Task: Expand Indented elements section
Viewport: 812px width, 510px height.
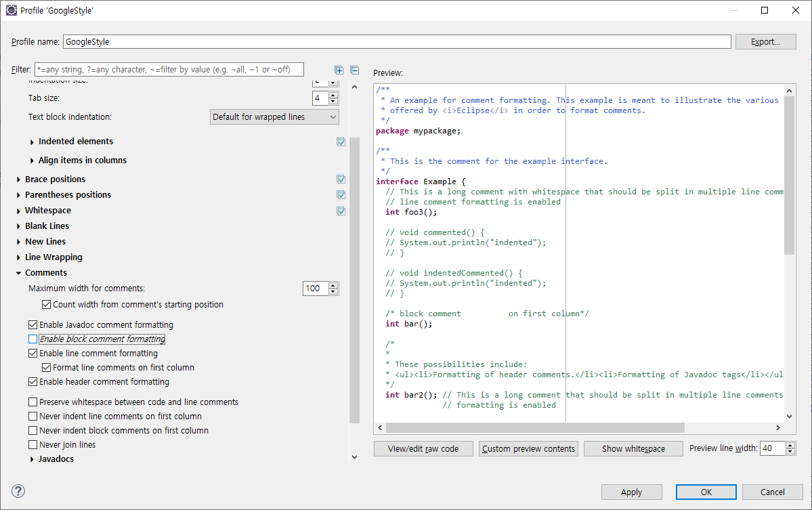Action: coord(32,142)
